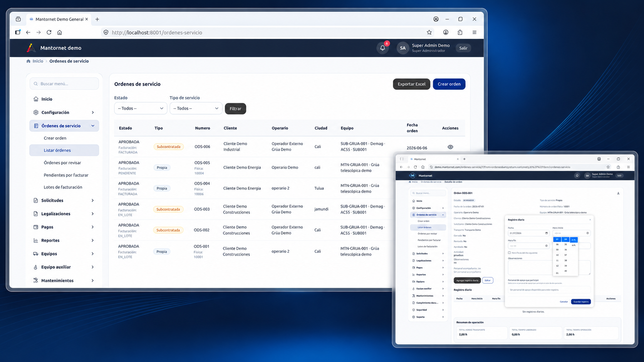This screenshot has width=644, height=362.
Task: Check 'Hora fin es del día siguiente' box
Action: (x=509, y=253)
